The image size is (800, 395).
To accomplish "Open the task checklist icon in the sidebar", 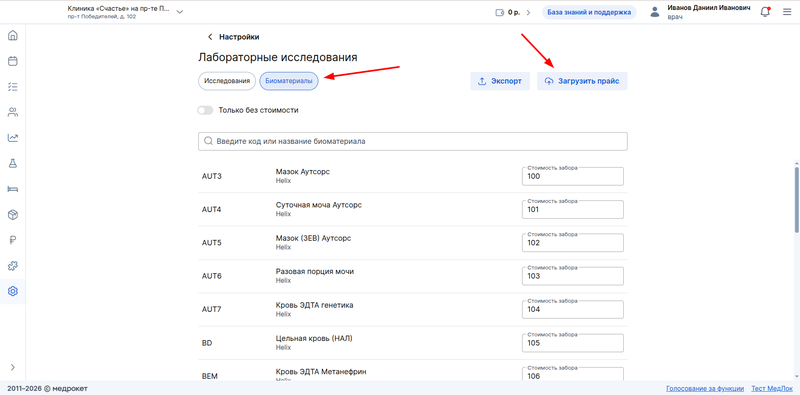I will tap(13, 87).
